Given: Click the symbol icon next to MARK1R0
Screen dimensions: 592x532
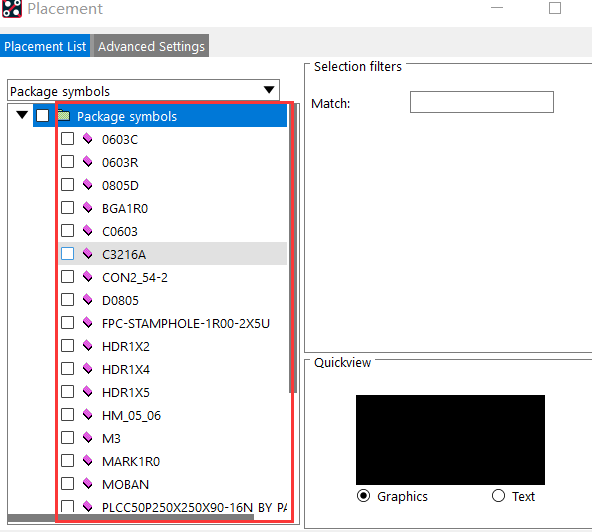Looking at the screenshot, I should [88, 461].
